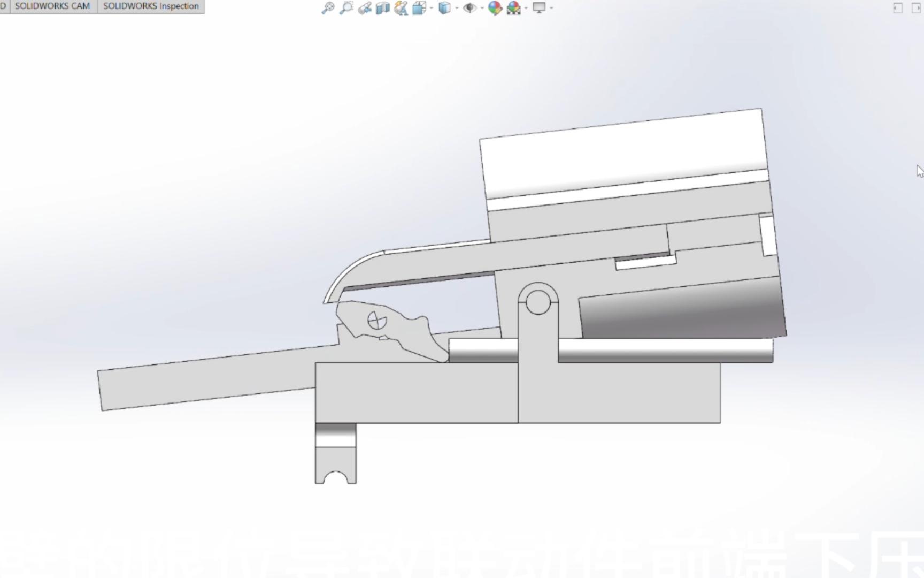Click the View Orientation cube icon
The height and width of the screenshot is (578, 924).
(419, 8)
